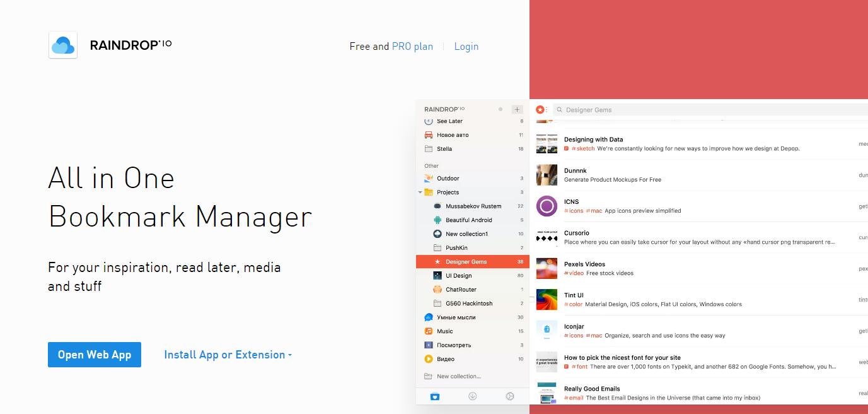Click the Видео play icon
868x414 pixels.
pos(429,359)
